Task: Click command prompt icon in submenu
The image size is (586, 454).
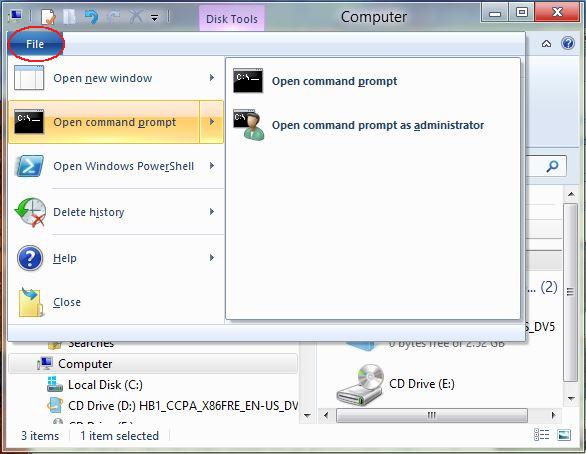Action: [x=248, y=80]
